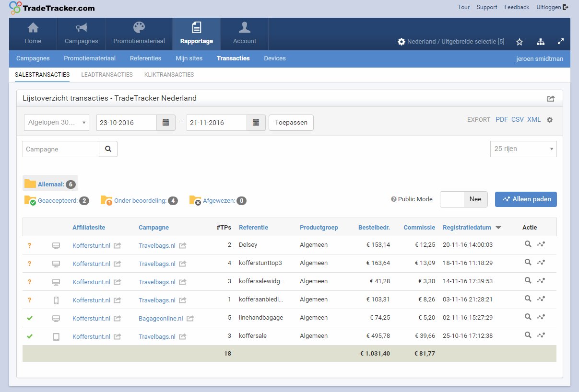Open Referenties submenu item
579x392 pixels.
[x=145, y=58]
